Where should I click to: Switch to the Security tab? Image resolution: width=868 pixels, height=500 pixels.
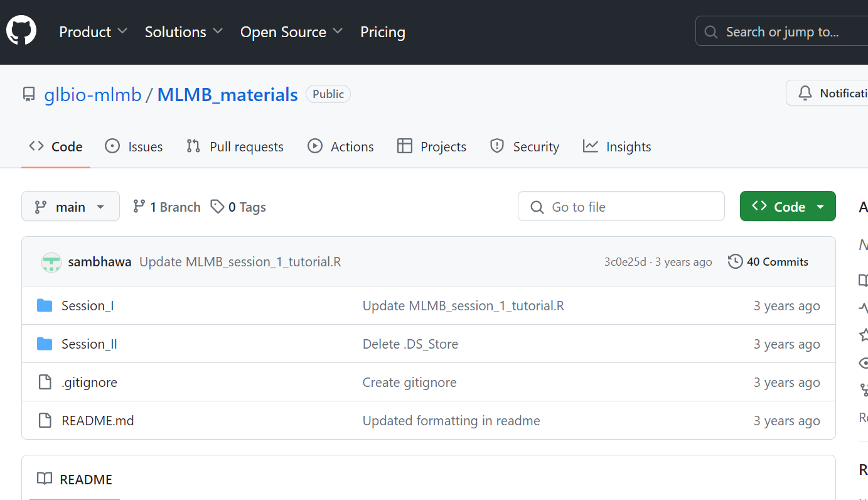(524, 146)
